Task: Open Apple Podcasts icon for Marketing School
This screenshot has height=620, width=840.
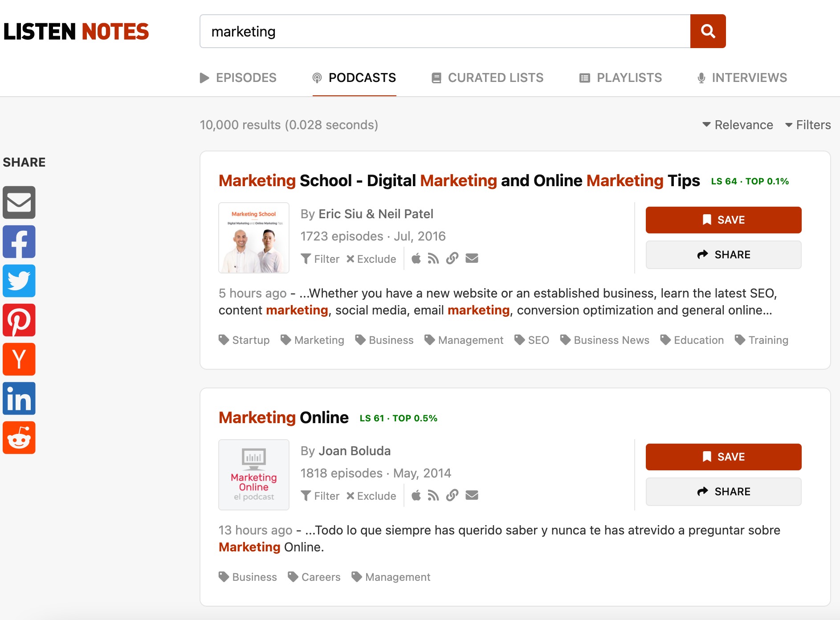Action: [x=416, y=259]
